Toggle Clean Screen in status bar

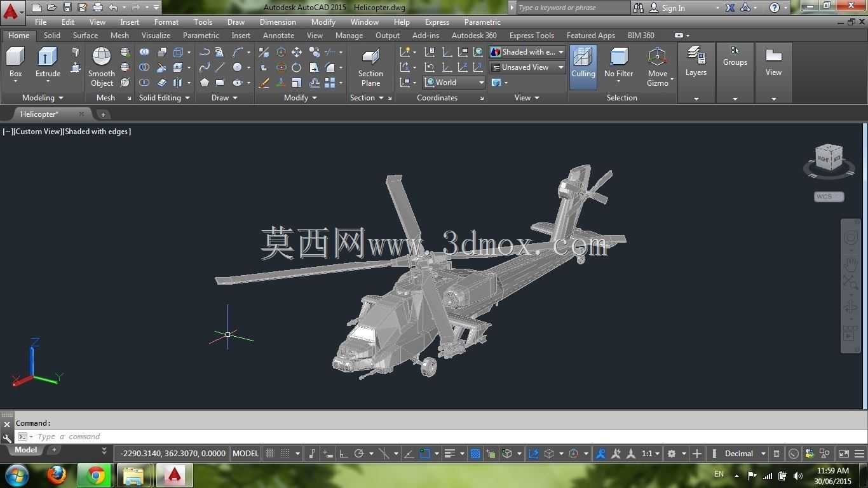[844, 454]
